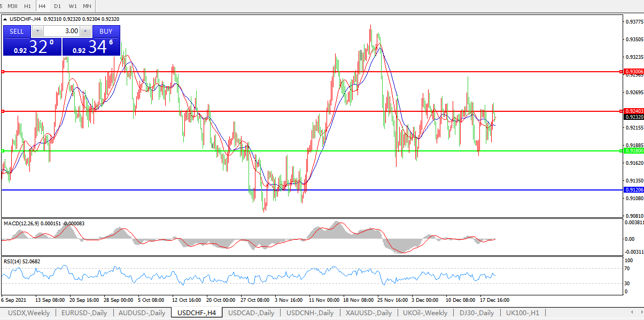The height and width of the screenshot is (320, 644).
Task: Enable the D1 timeframe
Action: 57,6
